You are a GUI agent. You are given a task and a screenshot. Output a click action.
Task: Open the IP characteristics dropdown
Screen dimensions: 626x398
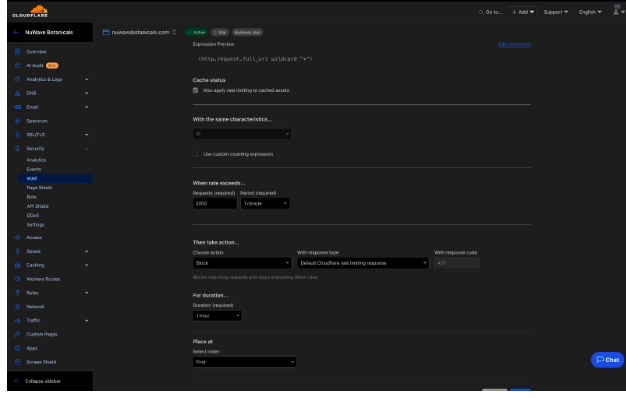[242, 134]
